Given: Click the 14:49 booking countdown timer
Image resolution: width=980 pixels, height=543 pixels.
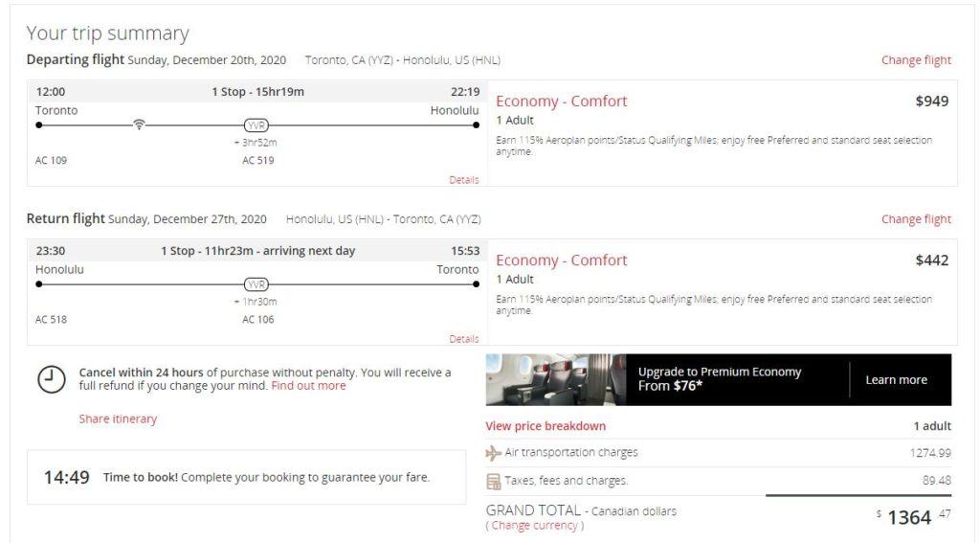Looking at the screenshot, I should (67, 477).
